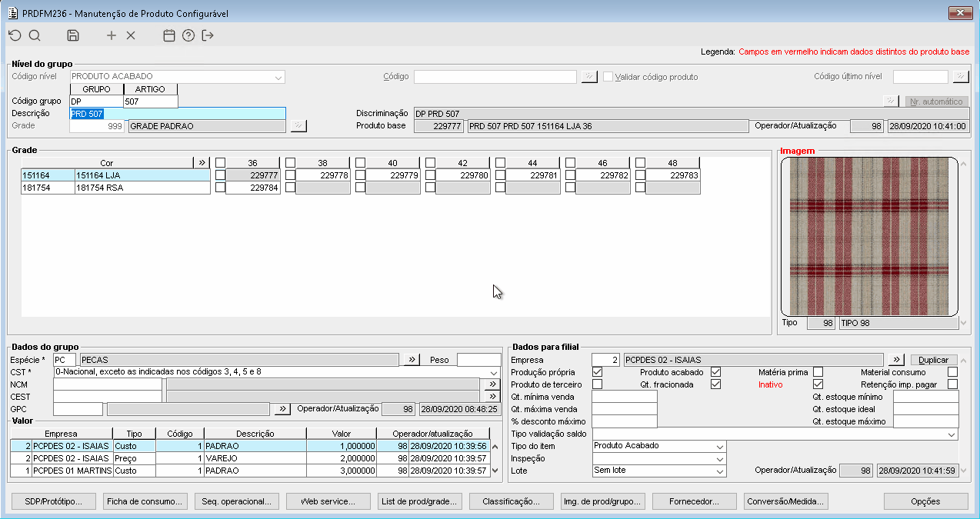Add a new record with plus icon
Image resolution: width=980 pixels, height=519 pixels.
click(x=112, y=35)
